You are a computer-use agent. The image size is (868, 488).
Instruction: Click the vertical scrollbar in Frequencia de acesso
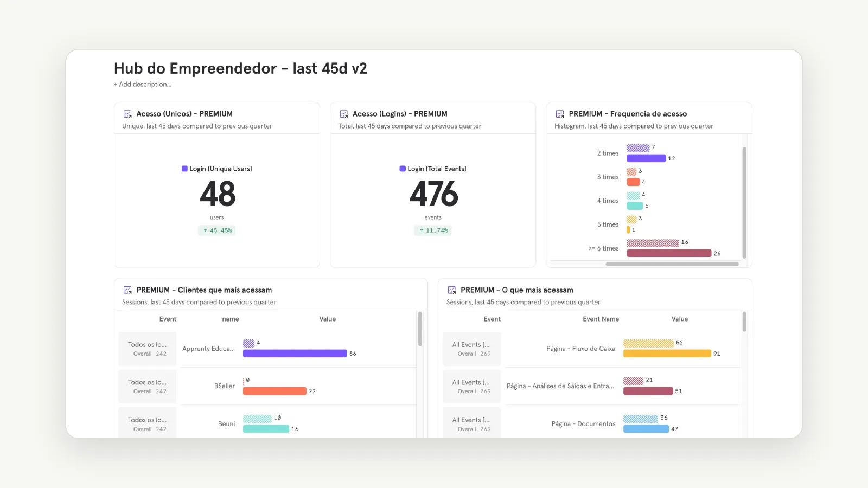point(744,202)
